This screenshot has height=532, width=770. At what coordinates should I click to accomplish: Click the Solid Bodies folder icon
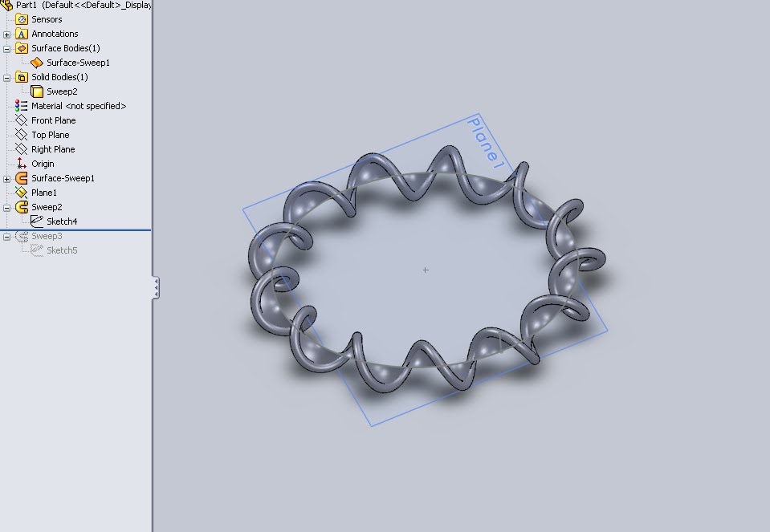22,77
